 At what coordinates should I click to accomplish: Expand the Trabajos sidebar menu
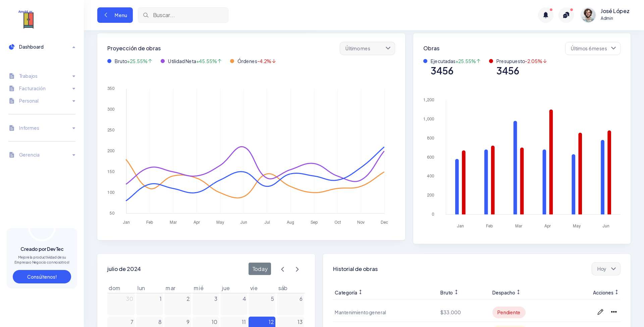click(x=42, y=76)
